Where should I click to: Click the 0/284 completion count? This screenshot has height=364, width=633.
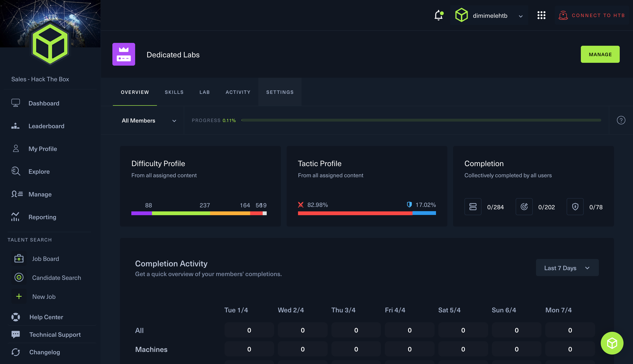pos(495,207)
